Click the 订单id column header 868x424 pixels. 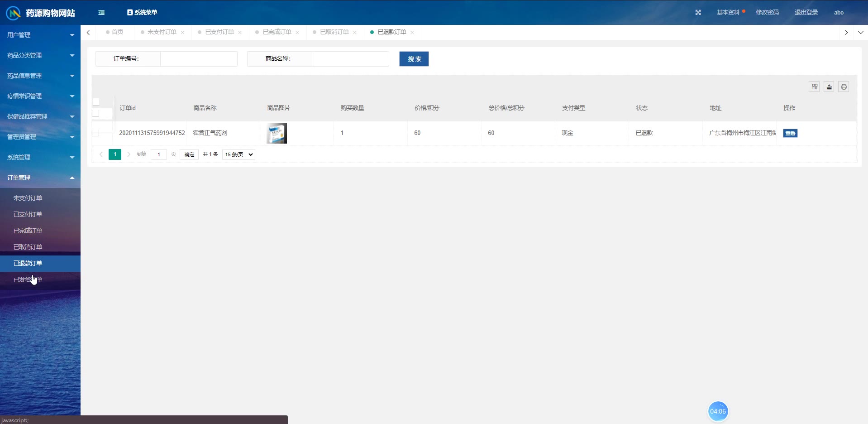[x=128, y=108]
